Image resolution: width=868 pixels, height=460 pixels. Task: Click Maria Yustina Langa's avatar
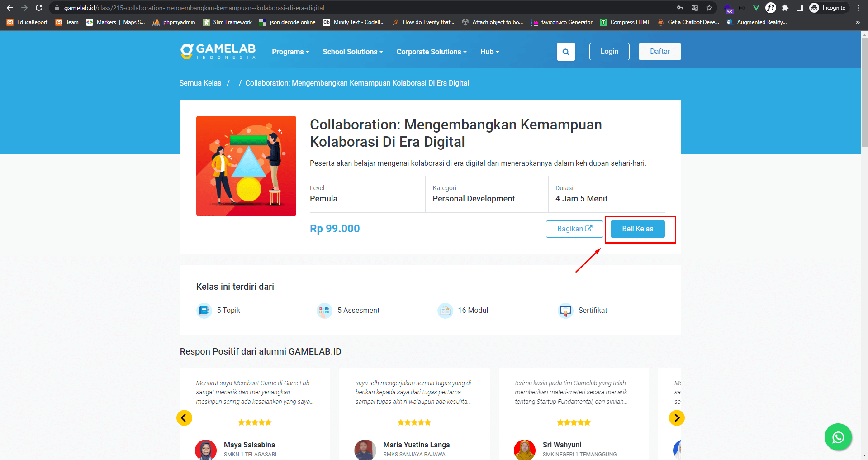click(365, 450)
